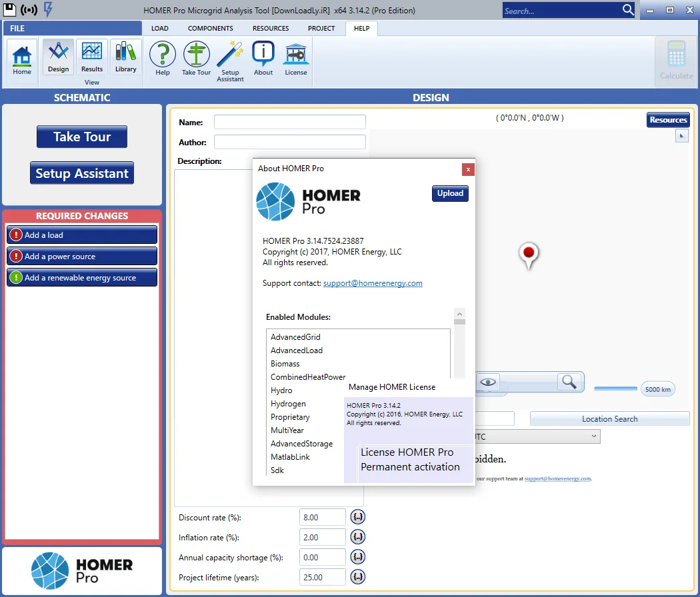Open the RESOURCES ribbon tab
Image resolution: width=700 pixels, height=597 pixels.
271,28
